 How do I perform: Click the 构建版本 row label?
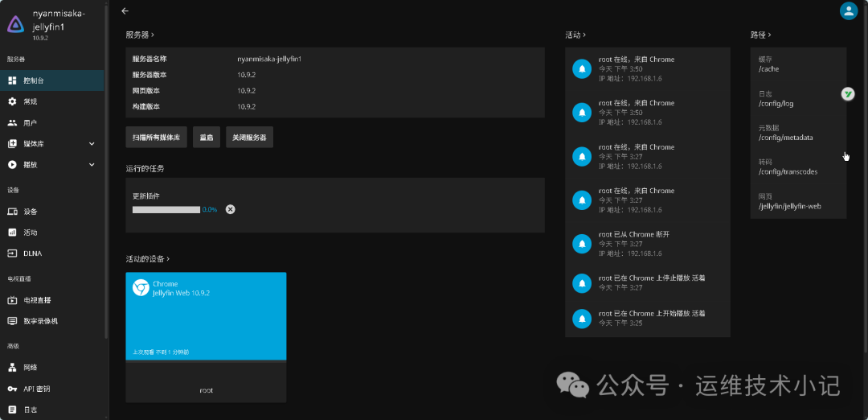tap(146, 106)
